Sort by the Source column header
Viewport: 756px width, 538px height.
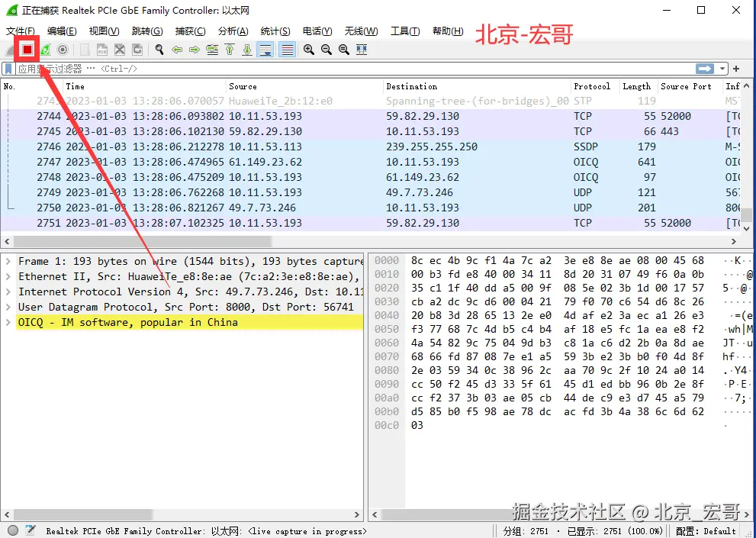click(x=304, y=86)
